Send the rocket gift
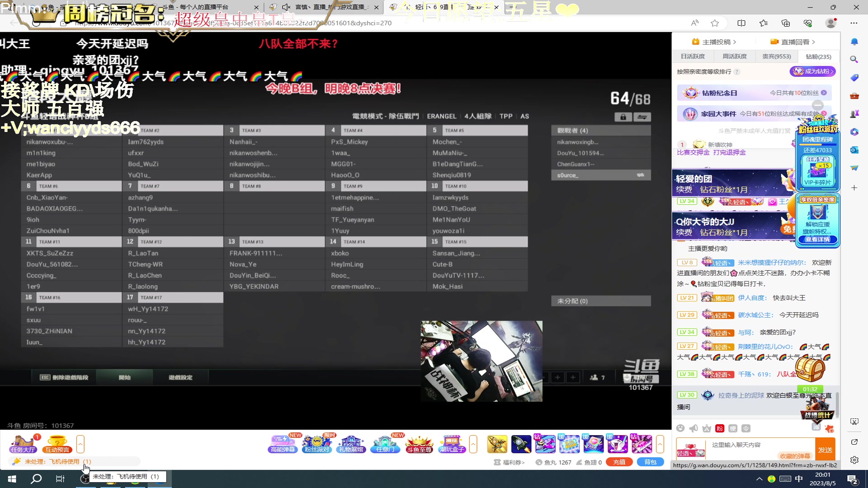This screenshot has width=868, height=488. pyautogui.click(x=521, y=444)
